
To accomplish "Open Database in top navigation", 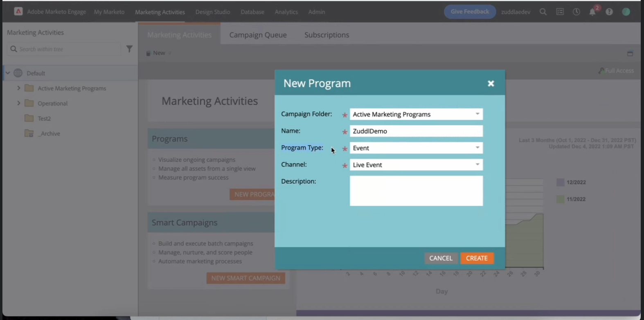I will [252, 12].
